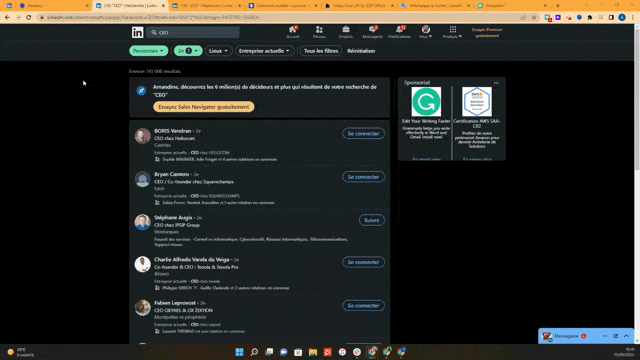The width and height of the screenshot is (640, 360).
Task: Open the Vous profile menu
Action: point(425,32)
